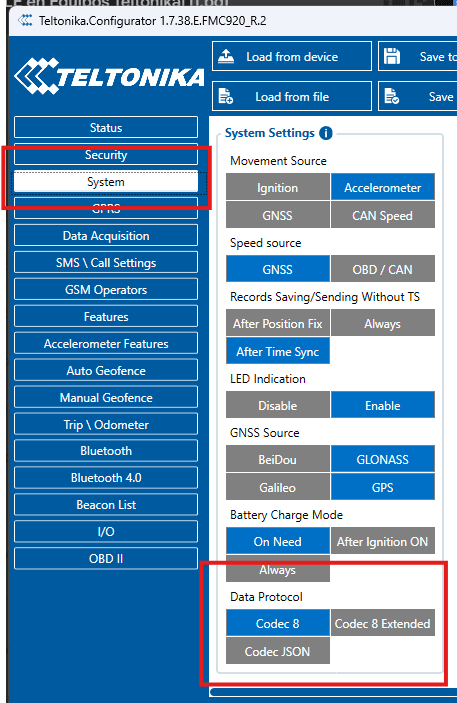The height and width of the screenshot is (703, 457).
Task: Go to the I/O settings page
Action: coord(106,532)
